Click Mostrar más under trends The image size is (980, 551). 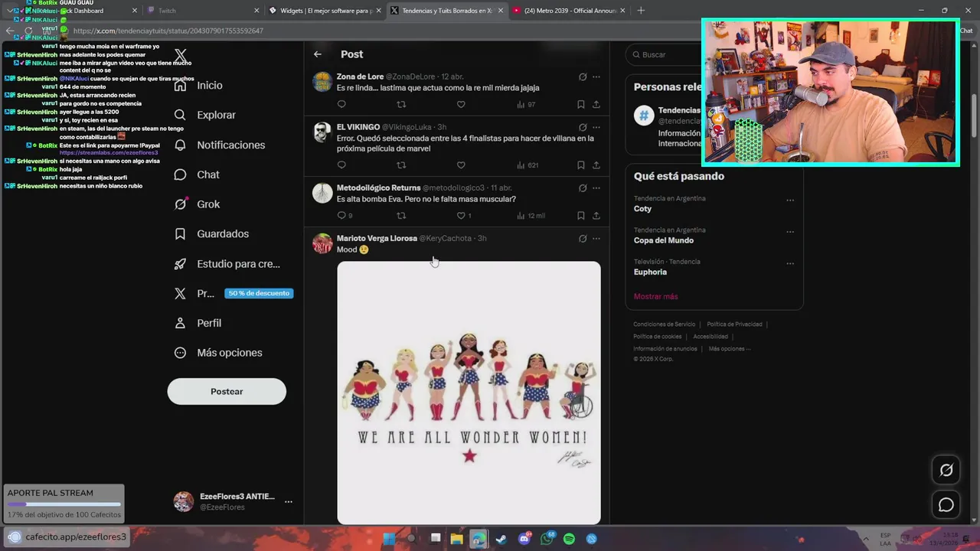655,296
